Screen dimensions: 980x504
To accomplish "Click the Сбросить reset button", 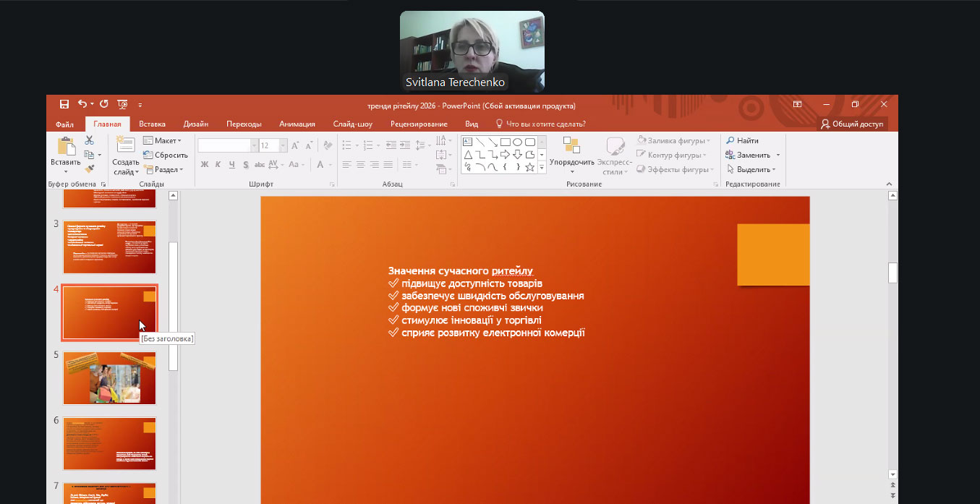I will (x=166, y=155).
